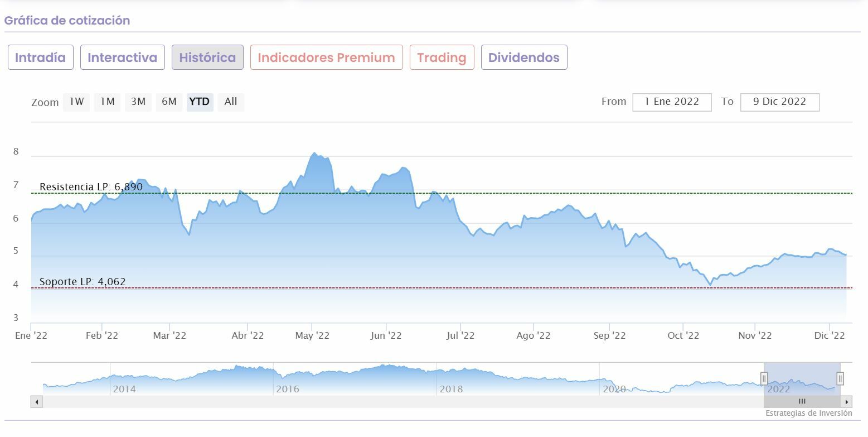The height and width of the screenshot is (437, 868).
Task: Click the navigator scrollbar grip thumb
Action: 802,401
